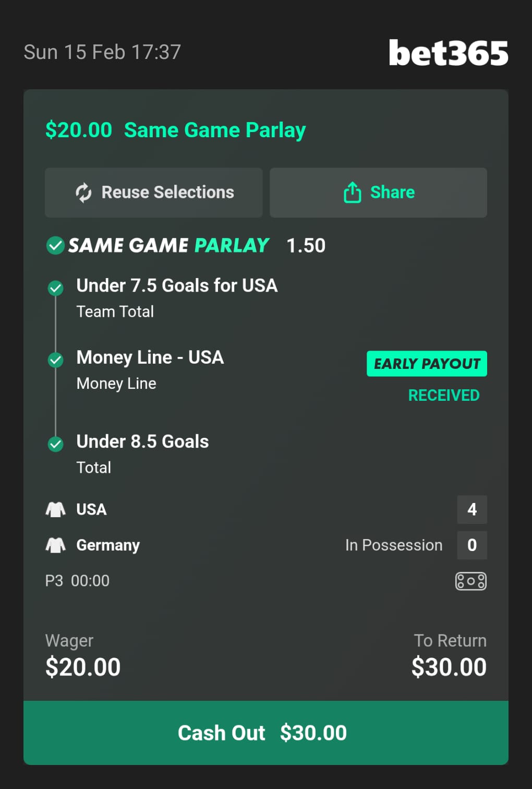Screen dimensions: 532x789
Task: Click the Reuse Selections refresh icon
Action: 83,193
